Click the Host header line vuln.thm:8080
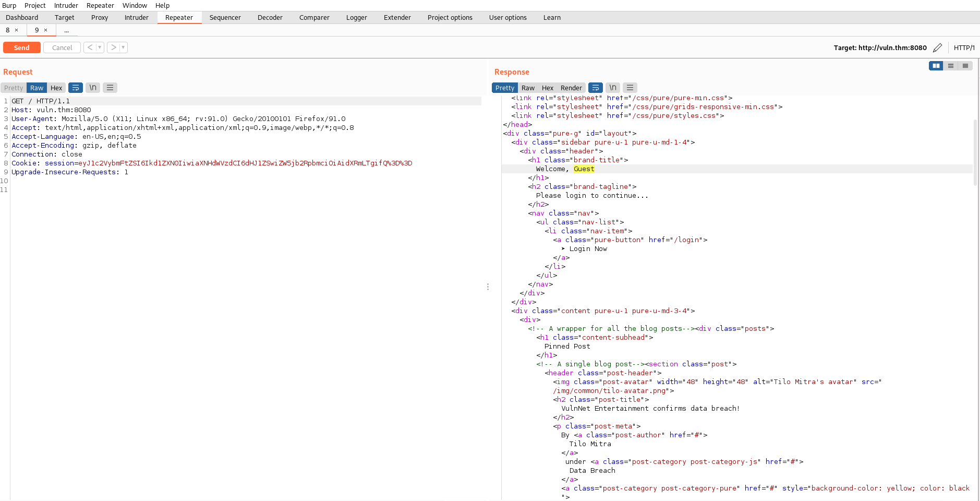Viewport: 980px width, 501px height. [51, 110]
